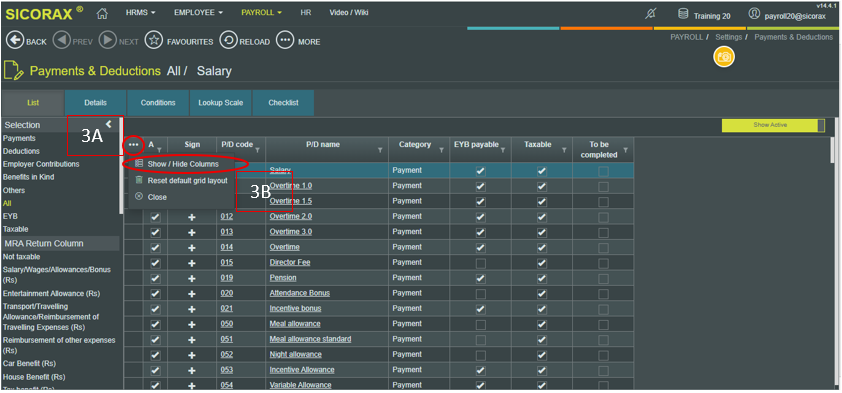Click the PREV record arrow
This screenshot has width=842, height=393.
coord(61,41)
